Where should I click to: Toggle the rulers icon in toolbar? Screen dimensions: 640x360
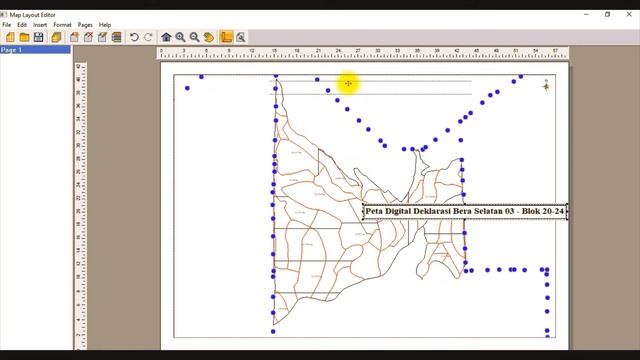tap(226, 37)
